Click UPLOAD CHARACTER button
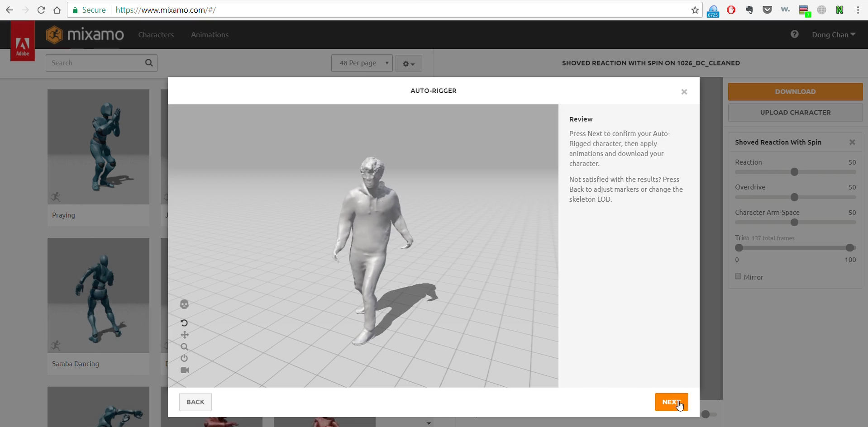The height and width of the screenshot is (427, 868). pos(795,113)
